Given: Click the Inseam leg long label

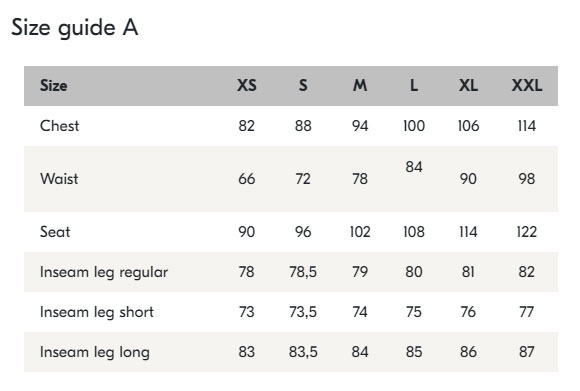Looking at the screenshot, I should click(x=95, y=352).
